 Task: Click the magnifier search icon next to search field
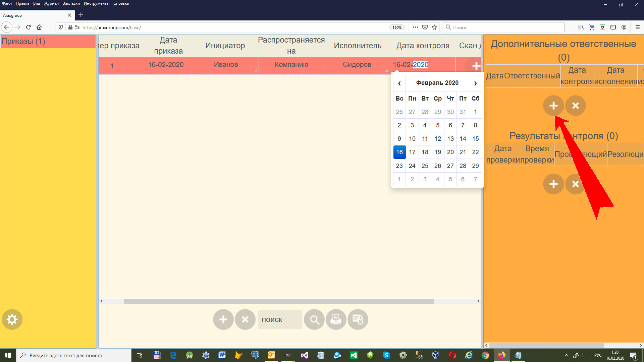point(314,319)
